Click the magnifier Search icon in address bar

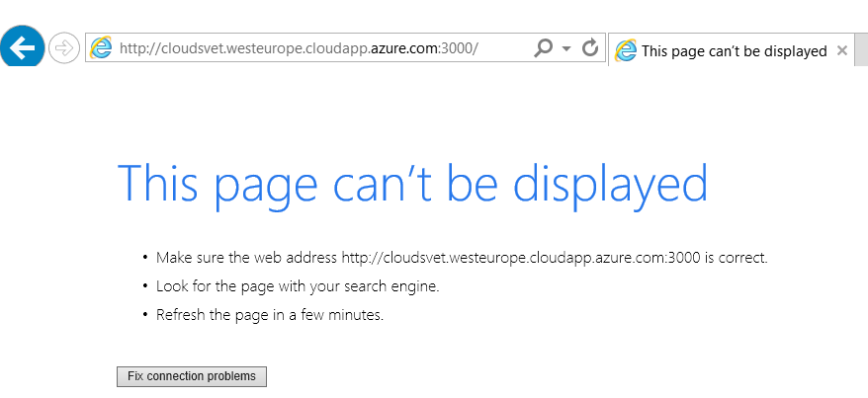point(543,48)
